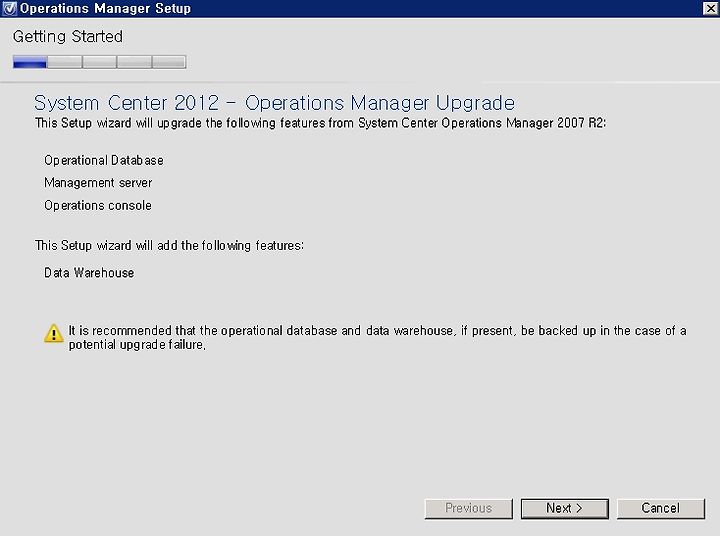Screen dimensions: 720x536
Task: Select the Operational Database text
Action: 104,160
